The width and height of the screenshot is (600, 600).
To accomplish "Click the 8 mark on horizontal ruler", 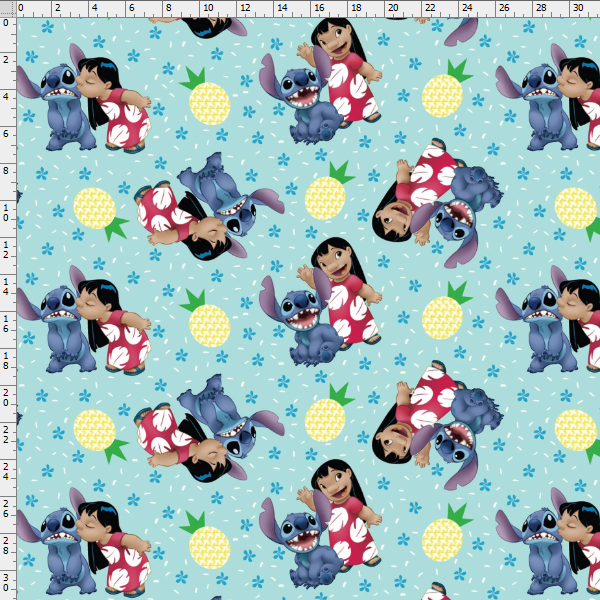I will click(x=167, y=8).
